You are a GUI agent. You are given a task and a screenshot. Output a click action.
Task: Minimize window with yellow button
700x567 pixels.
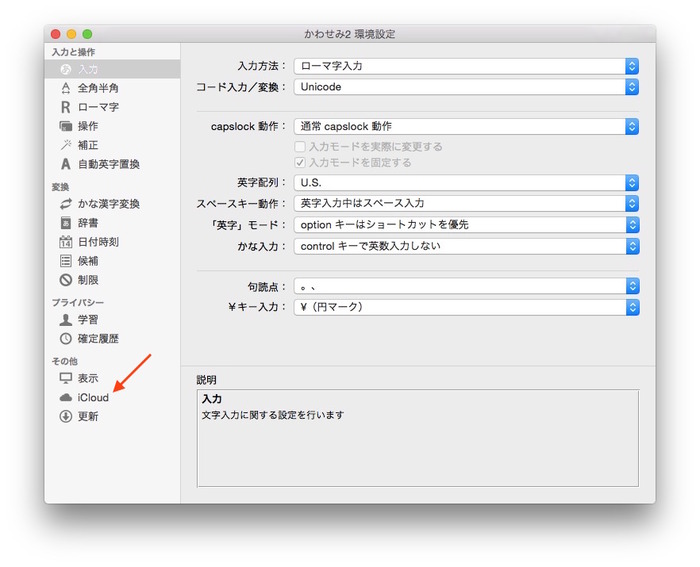coord(71,34)
